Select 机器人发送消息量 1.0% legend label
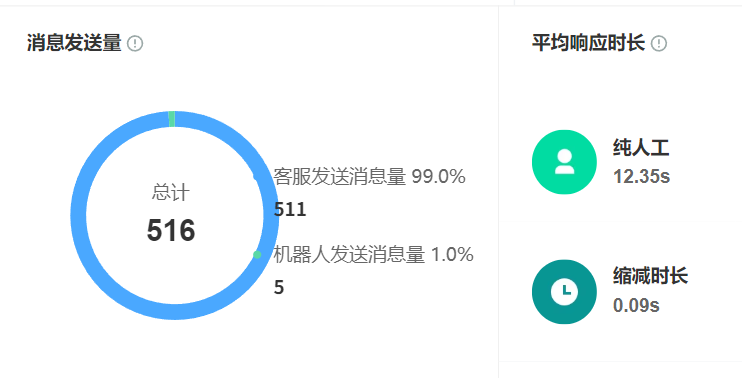 [x=373, y=255]
